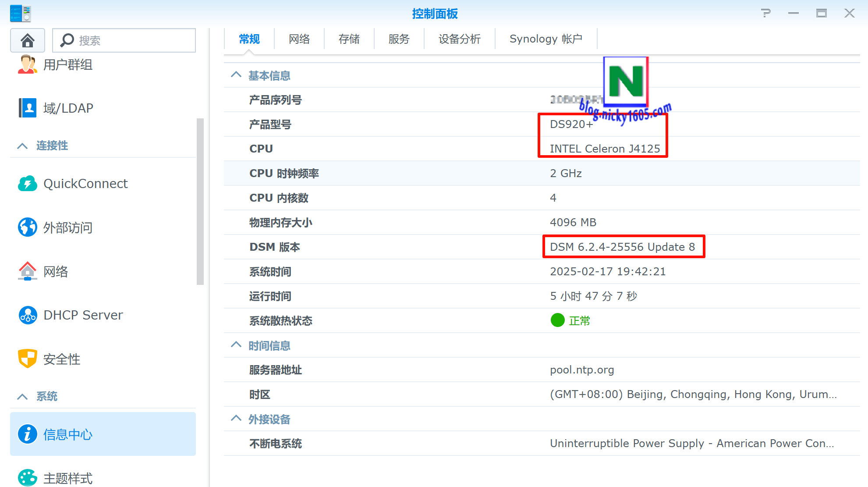Viewport: 868px width, 487px height.
Task: Collapse the 时间信息 section
Action: point(236,345)
